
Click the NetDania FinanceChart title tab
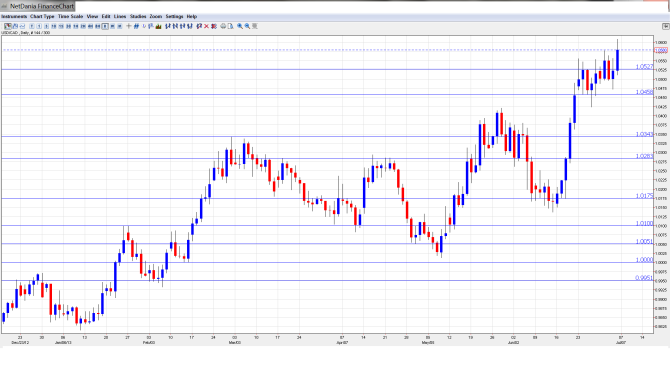[x=42, y=6]
